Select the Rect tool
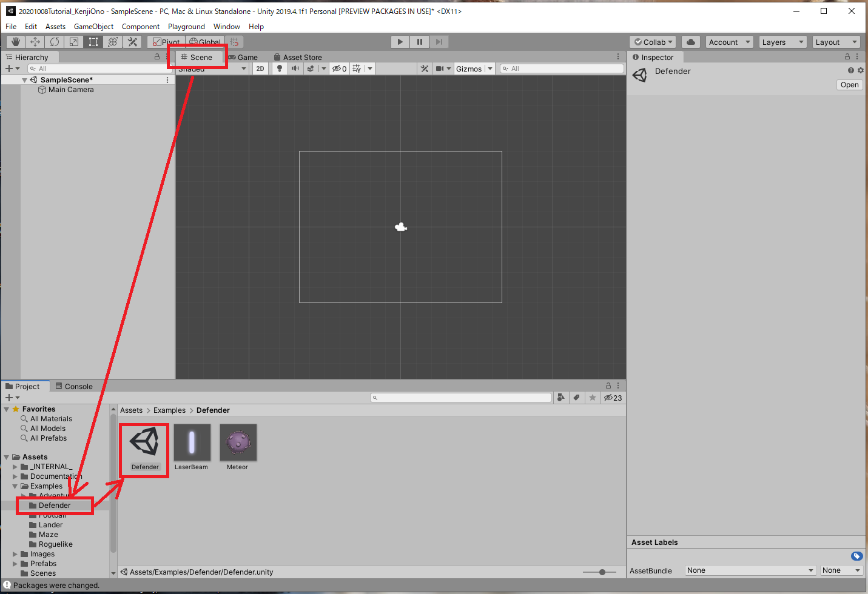 click(x=93, y=42)
